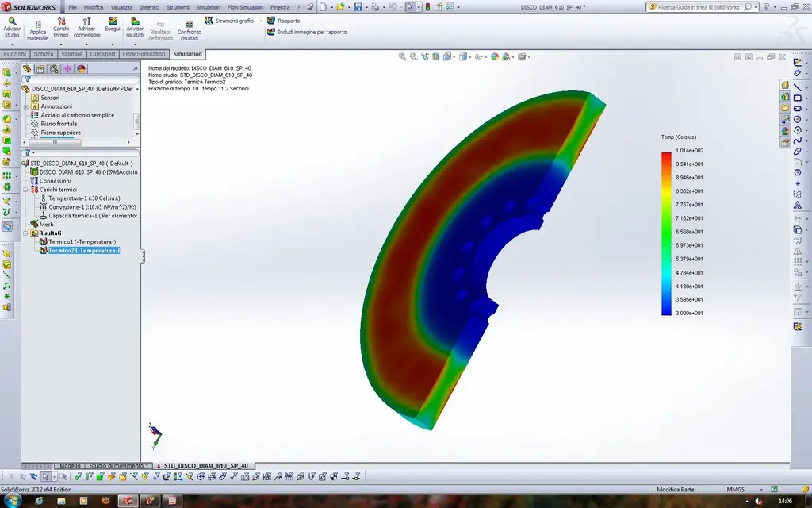The height and width of the screenshot is (508, 812).
Task: Select Termico1 temperature result plot
Action: (x=82, y=242)
